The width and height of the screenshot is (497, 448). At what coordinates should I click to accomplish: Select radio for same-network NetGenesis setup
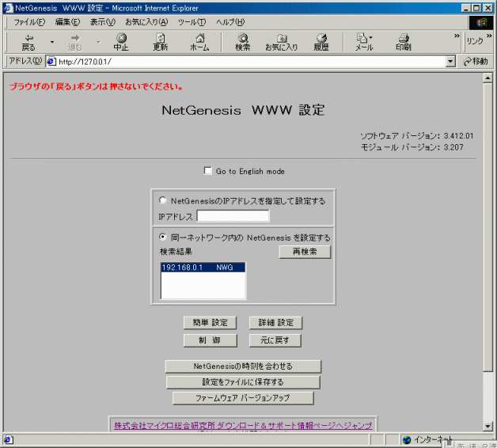tap(162, 237)
